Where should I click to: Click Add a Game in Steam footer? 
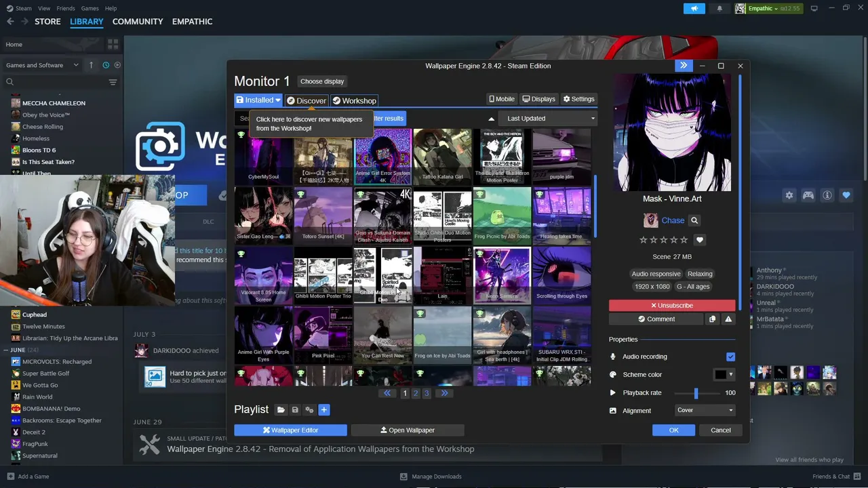(28, 476)
